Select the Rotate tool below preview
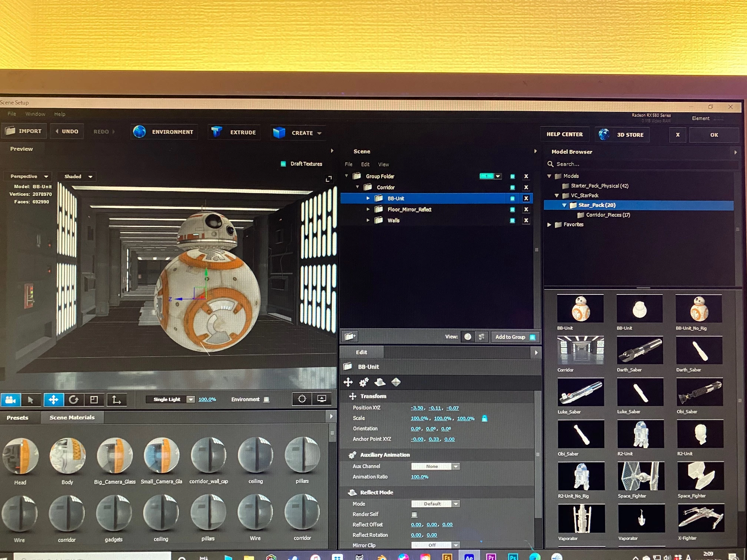 click(x=74, y=400)
